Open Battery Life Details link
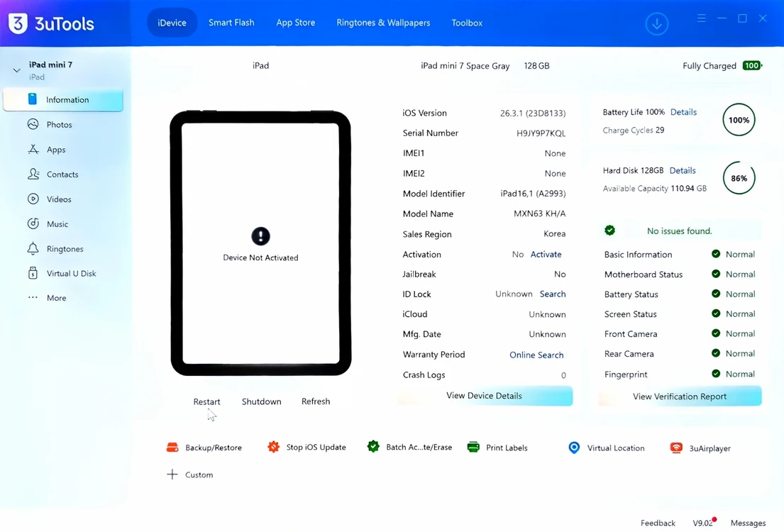 [683, 112]
